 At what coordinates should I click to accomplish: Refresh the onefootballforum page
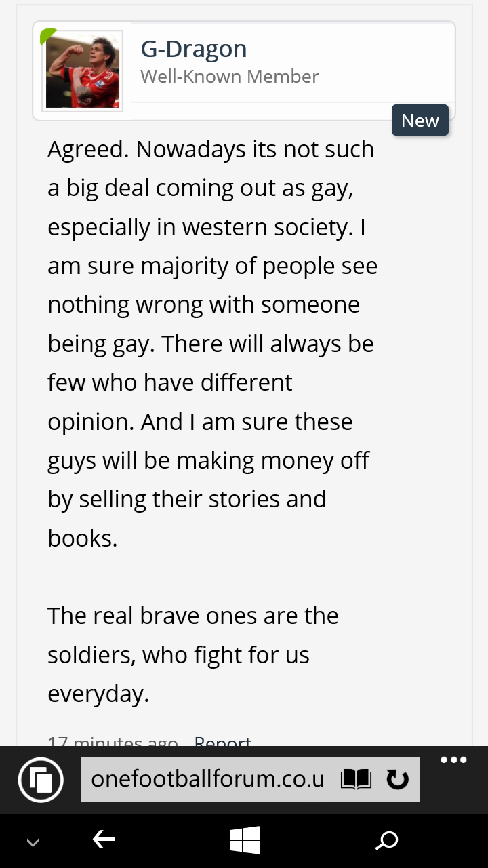(397, 779)
